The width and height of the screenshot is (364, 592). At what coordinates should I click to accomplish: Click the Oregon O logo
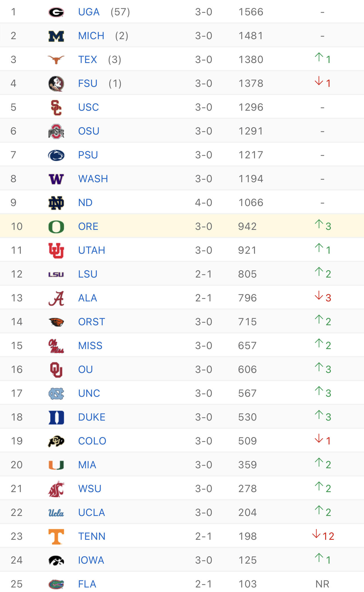[56, 227]
